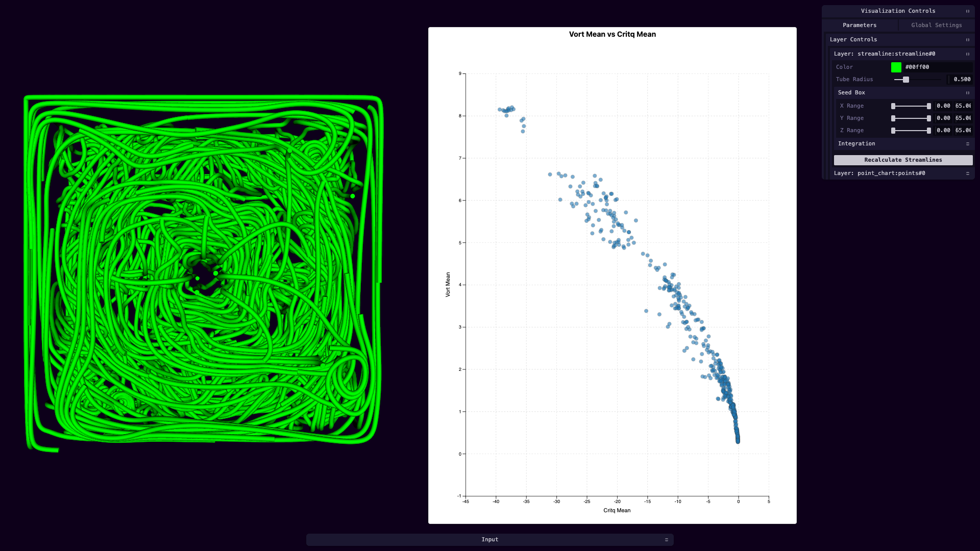Edit the X Range minimum value 0.00
This screenshot has height=551, width=980.
pyautogui.click(x=943, y=106)
